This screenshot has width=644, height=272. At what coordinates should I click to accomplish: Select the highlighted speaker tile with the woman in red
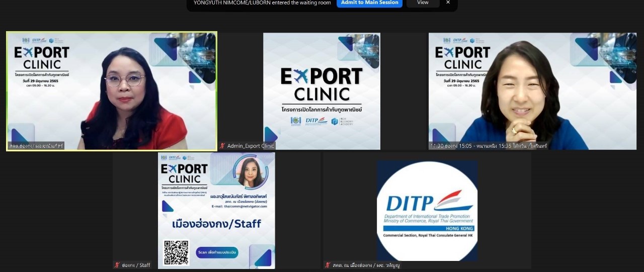coord(112,91)
